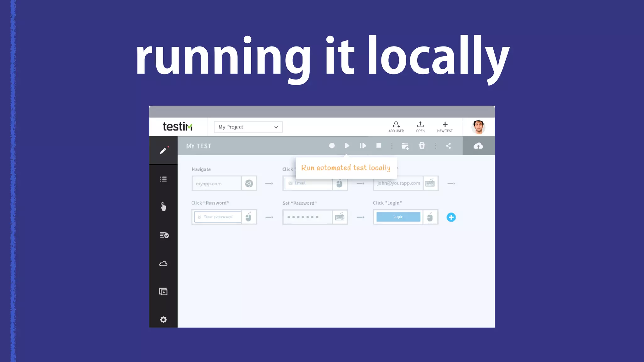644x362 pixels.
Task: Click the MY TEST title
Action: point(199,146)
